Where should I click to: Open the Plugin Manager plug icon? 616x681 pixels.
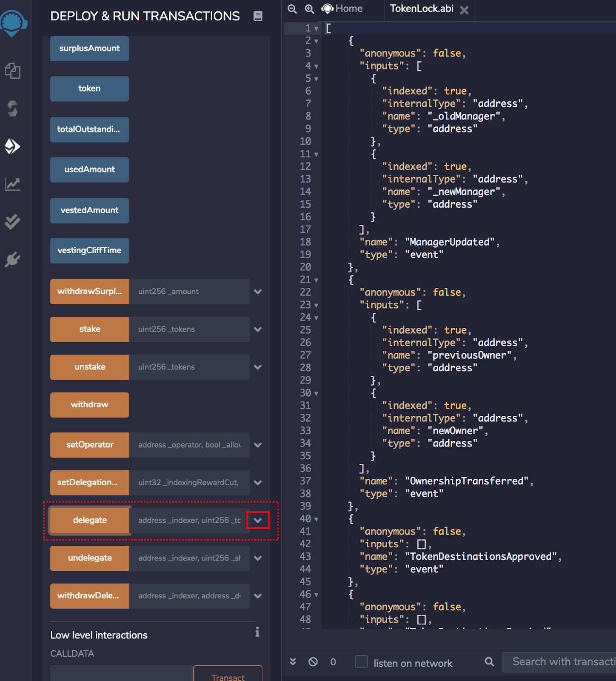point(13,259)
